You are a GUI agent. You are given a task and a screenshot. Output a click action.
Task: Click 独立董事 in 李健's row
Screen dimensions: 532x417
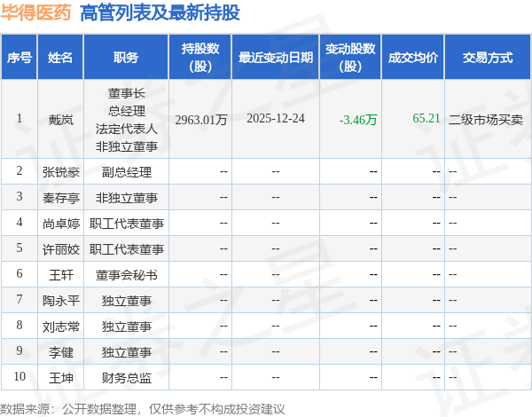tap(127, 352)
